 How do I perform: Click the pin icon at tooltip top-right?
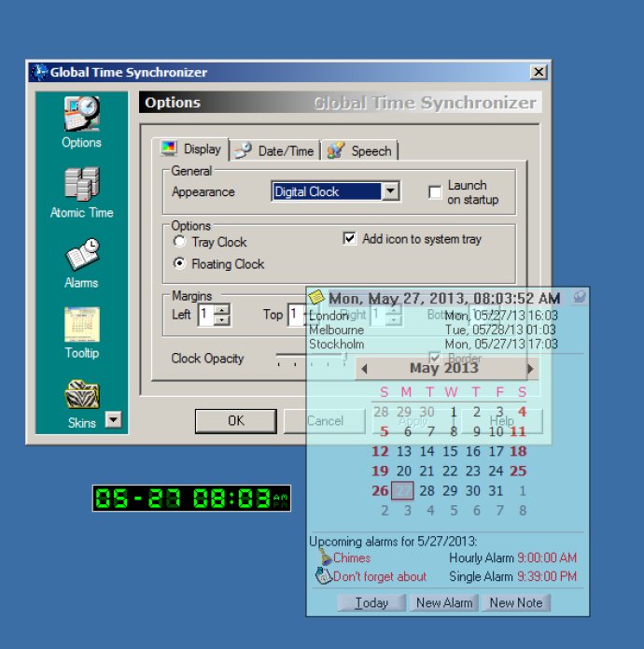click(579, 296)
